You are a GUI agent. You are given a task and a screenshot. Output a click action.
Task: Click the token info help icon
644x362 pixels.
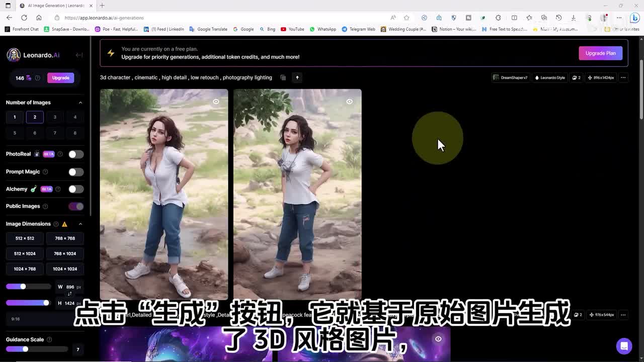coord(37,78)
